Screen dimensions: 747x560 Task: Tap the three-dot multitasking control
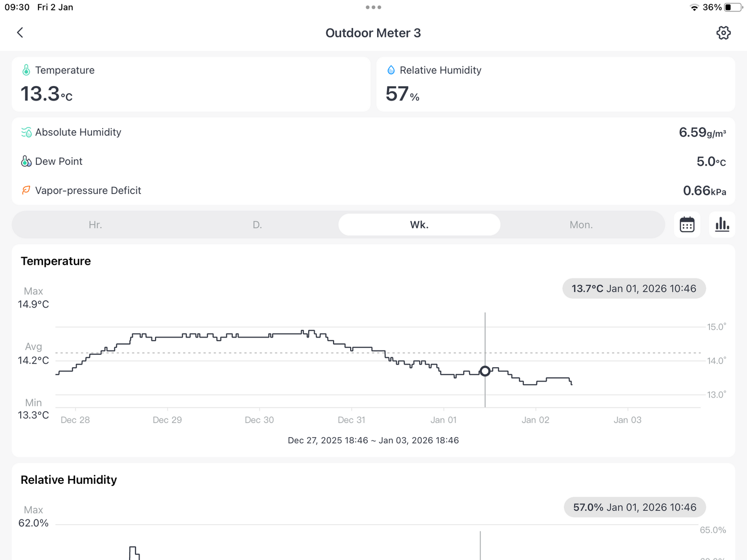[x=374, y=7]
